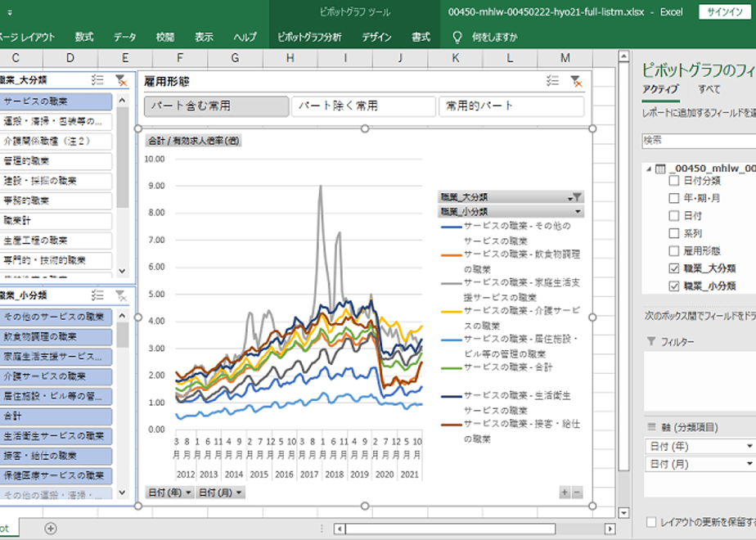Click yellow 介護サービスの職業 legend line swatch

[452, 312]
